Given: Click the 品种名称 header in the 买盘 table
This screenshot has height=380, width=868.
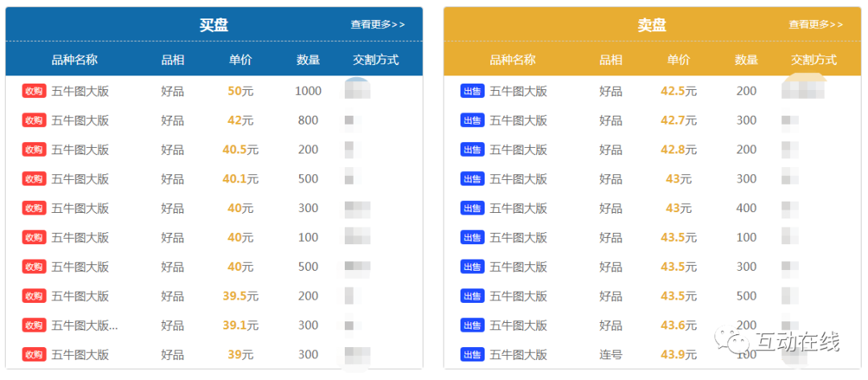Looking at the screenshot, I should [x=75, y=59].
